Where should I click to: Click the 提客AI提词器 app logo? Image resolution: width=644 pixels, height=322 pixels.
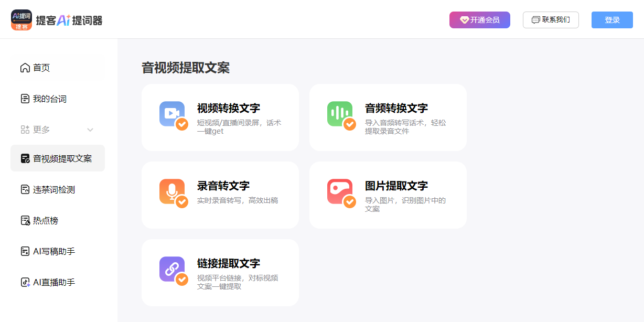point(22,20)
